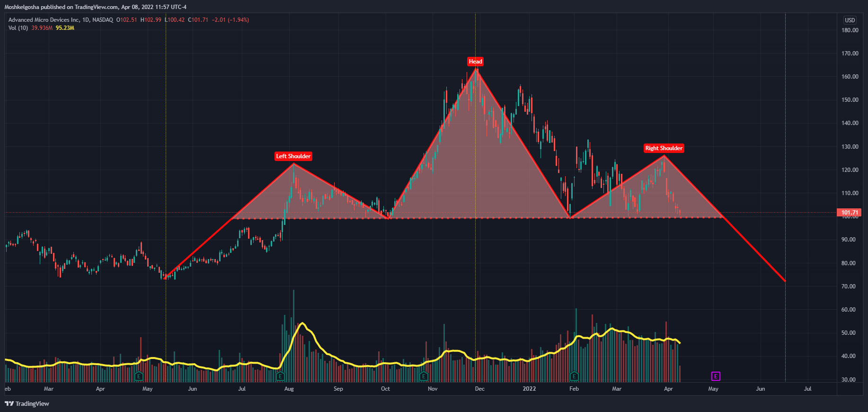This screenshot has width=868, height=412.
Task: Click the current price tag 101.71
Action: (x=850, y=213)
